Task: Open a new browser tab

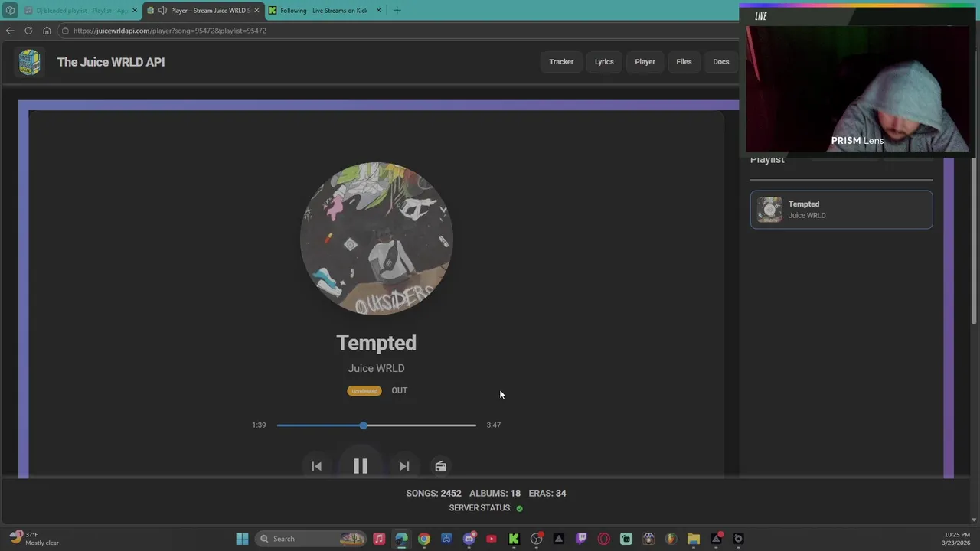Action: coord(397,11)
